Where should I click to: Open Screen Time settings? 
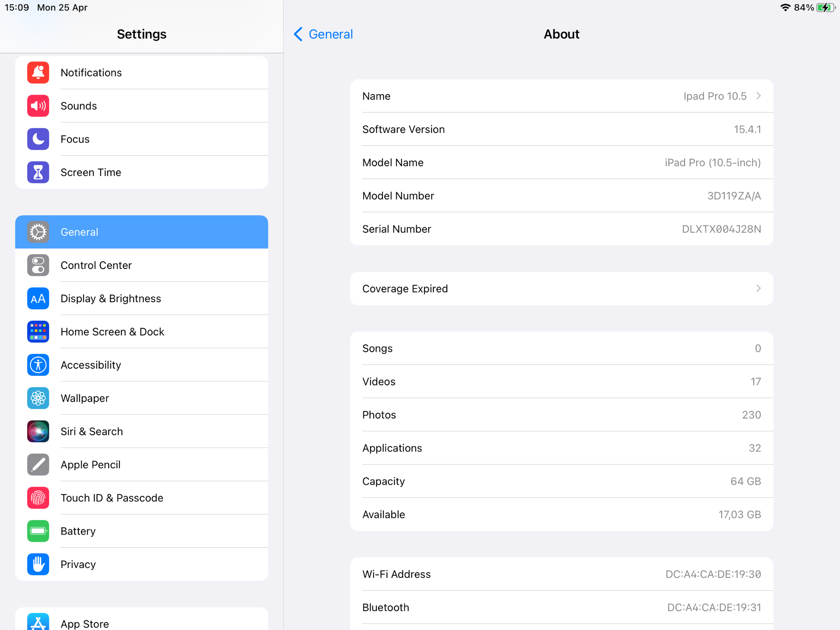(142, 172)
